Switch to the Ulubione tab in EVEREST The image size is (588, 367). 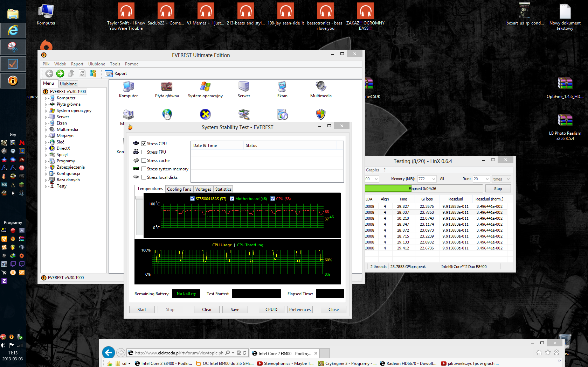click(x=68, y=84)
